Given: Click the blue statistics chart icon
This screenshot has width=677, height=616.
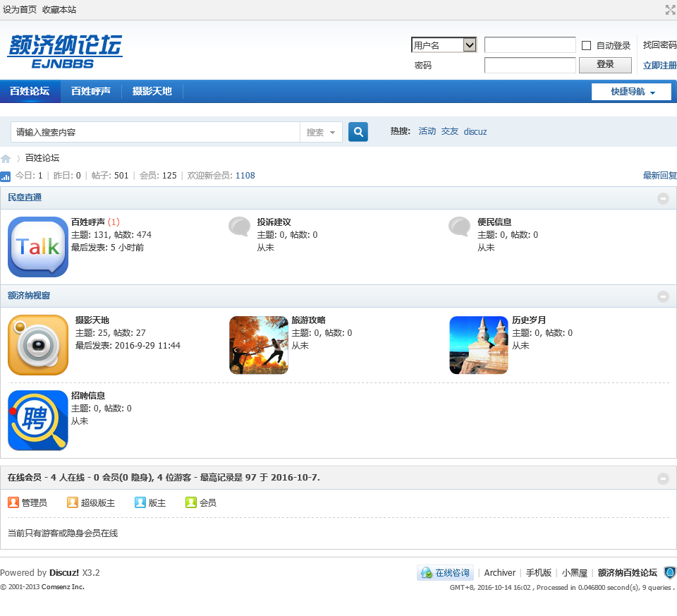Looking at the screenshot, I should 5,176.
